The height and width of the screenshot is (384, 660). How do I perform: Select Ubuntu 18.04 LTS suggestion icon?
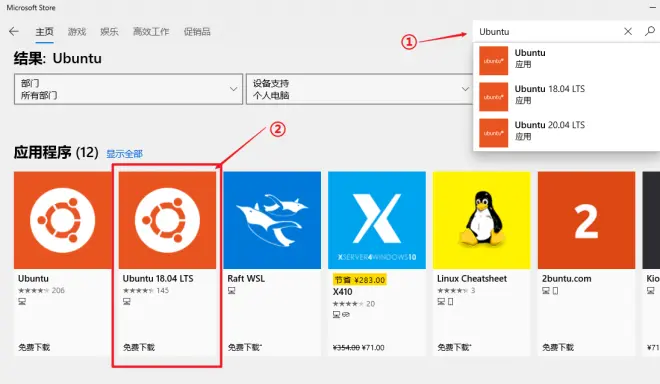coord(493,97)
